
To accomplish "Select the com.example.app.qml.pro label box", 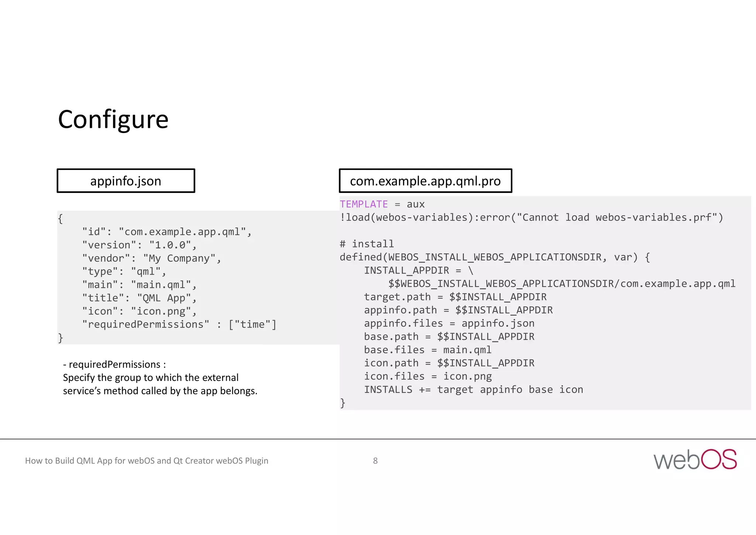I will click(x=426, y=181).
